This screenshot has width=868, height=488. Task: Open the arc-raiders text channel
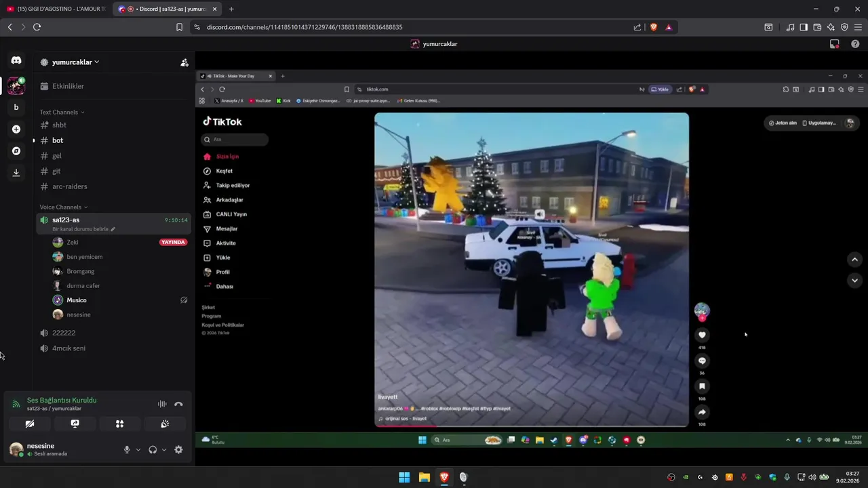point(113,186)
